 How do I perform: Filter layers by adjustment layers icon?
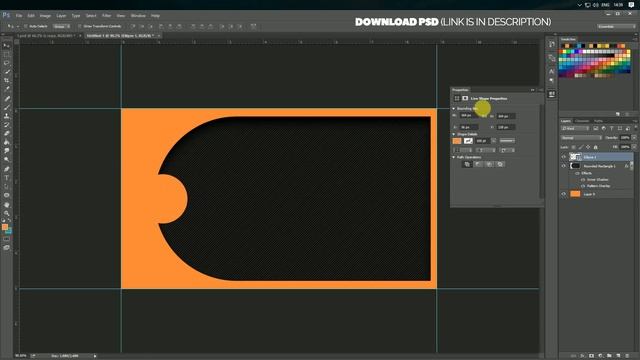point(604,129)
